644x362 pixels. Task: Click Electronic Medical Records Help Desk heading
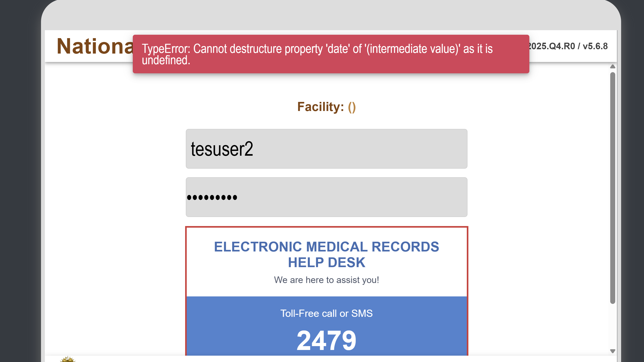point(327,254)
